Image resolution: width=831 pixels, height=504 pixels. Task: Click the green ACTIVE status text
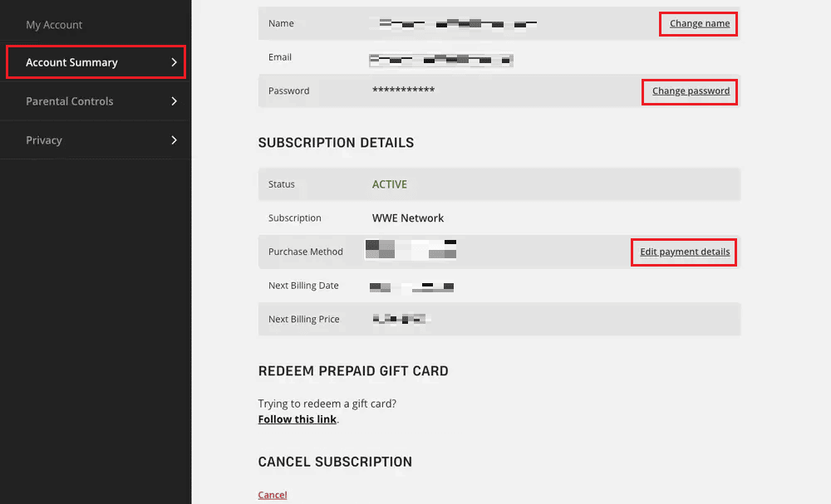pyautogui.click(x=390, y=184)
